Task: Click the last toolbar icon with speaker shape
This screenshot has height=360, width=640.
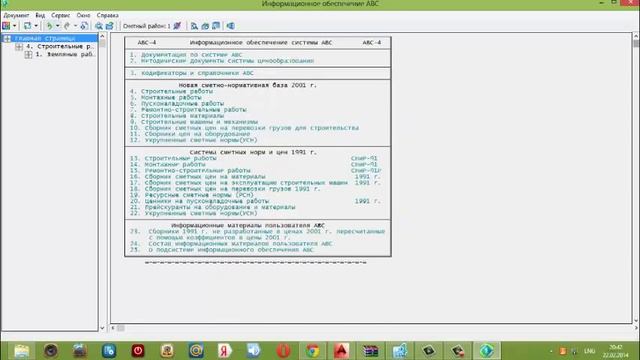Action: pos(231,26)
